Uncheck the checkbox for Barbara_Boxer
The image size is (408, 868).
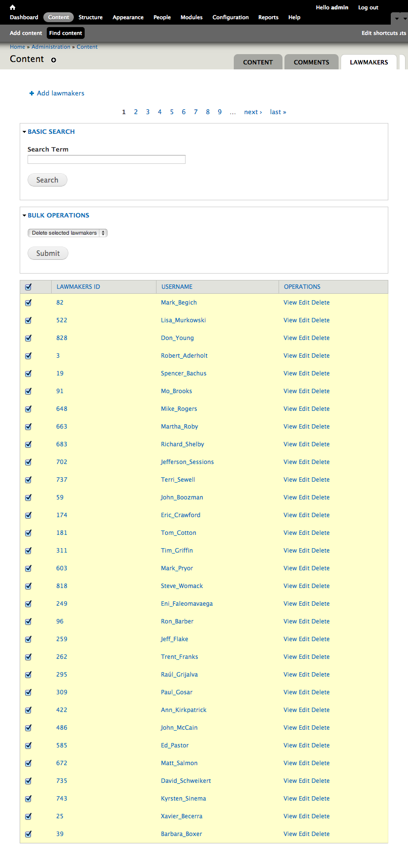28,834
